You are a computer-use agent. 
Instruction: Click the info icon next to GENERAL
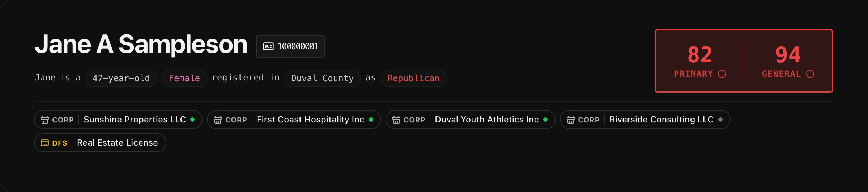[810, 74]
